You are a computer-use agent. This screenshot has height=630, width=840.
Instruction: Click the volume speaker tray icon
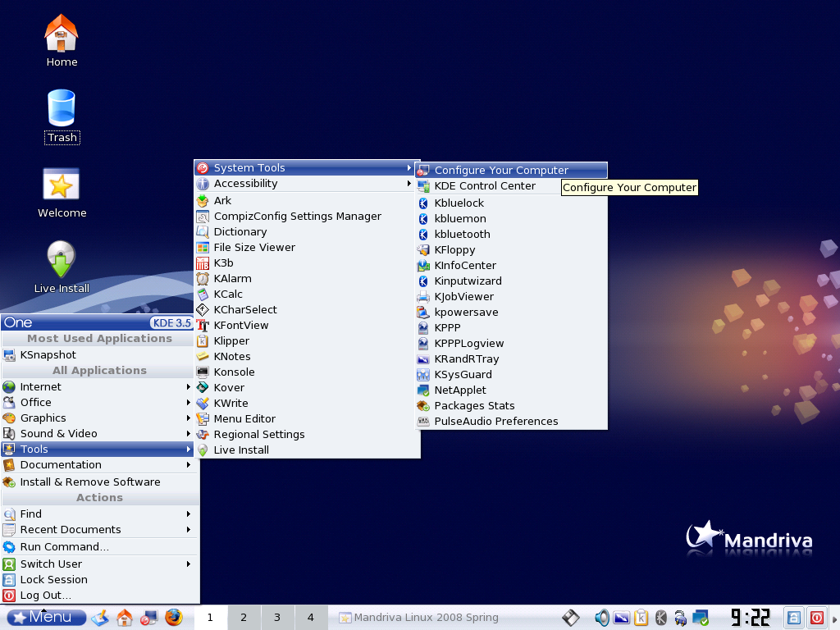pos(602,618)
